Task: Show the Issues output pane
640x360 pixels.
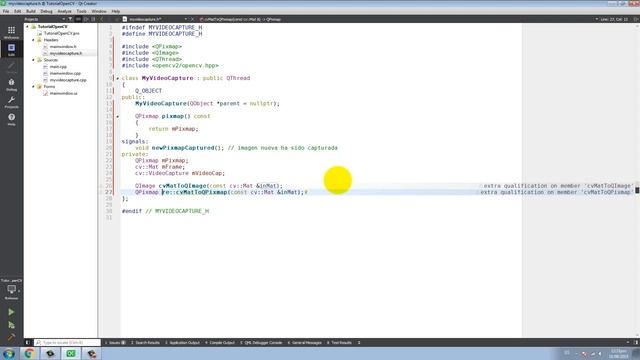Action: pyautogui.click(x=115, y=342)
